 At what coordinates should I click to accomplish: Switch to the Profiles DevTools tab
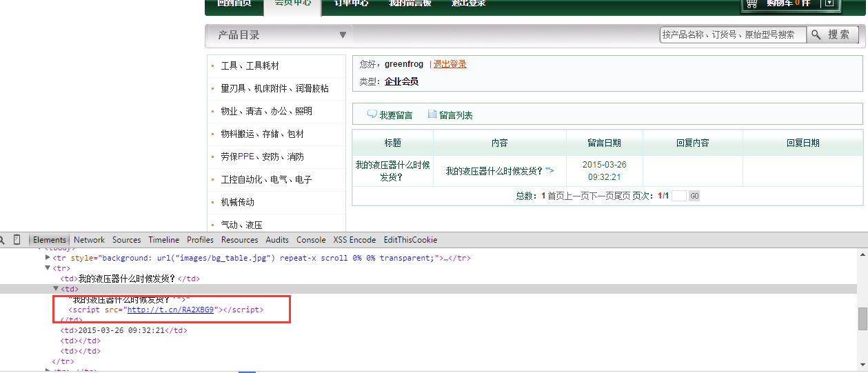[x=200, y=240]
